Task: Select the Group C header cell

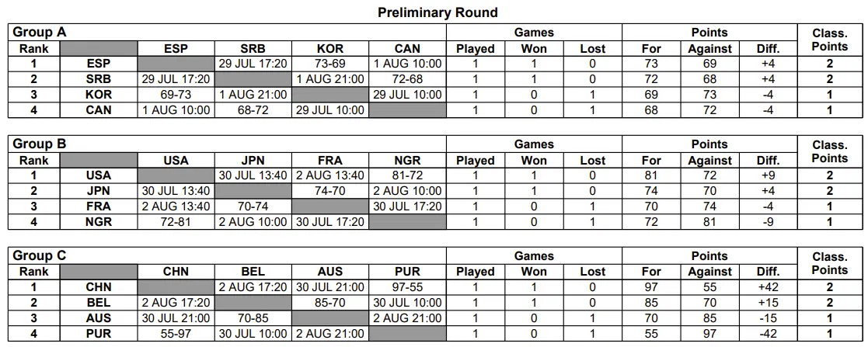Action: point(227,255)
